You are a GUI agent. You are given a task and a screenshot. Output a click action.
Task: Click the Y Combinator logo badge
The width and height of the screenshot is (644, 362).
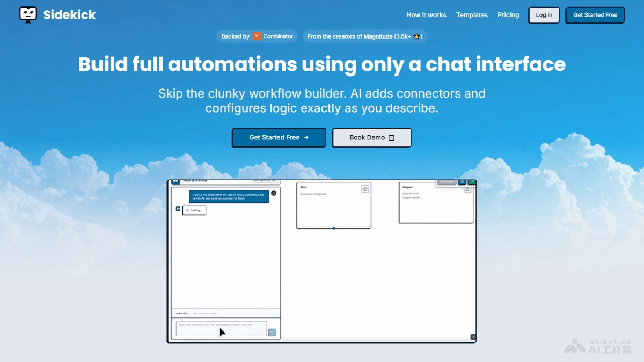point(257,36)
